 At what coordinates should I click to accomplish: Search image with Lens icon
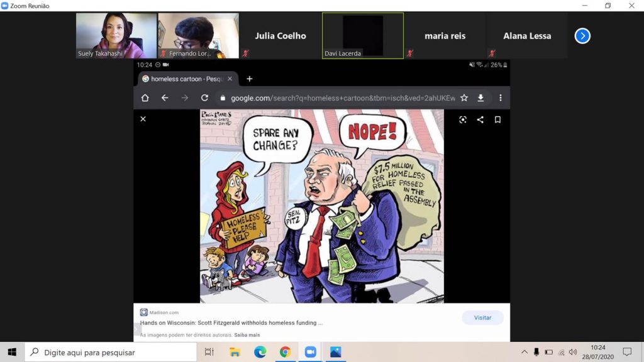point(463,119)
